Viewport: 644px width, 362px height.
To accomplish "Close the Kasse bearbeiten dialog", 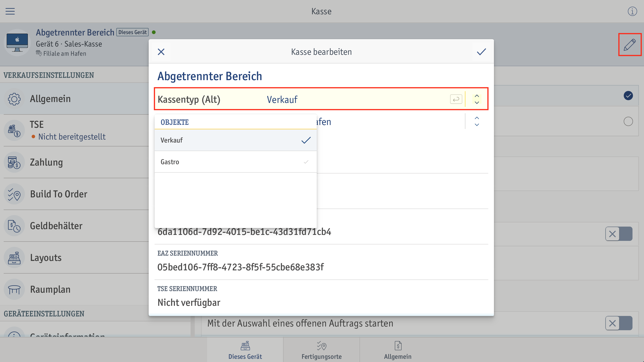I will click(x=161, y=52).
